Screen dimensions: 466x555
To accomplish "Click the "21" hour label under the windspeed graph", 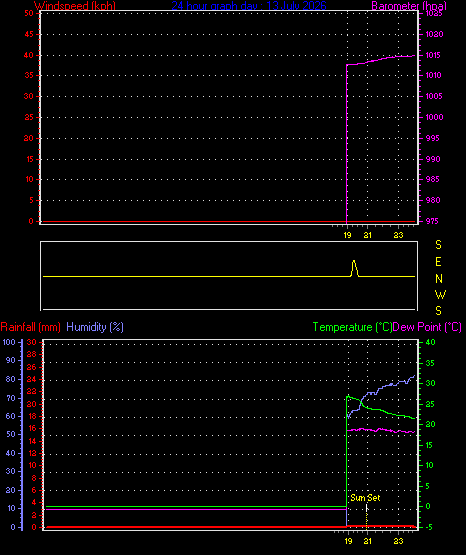I will (368, 235).
